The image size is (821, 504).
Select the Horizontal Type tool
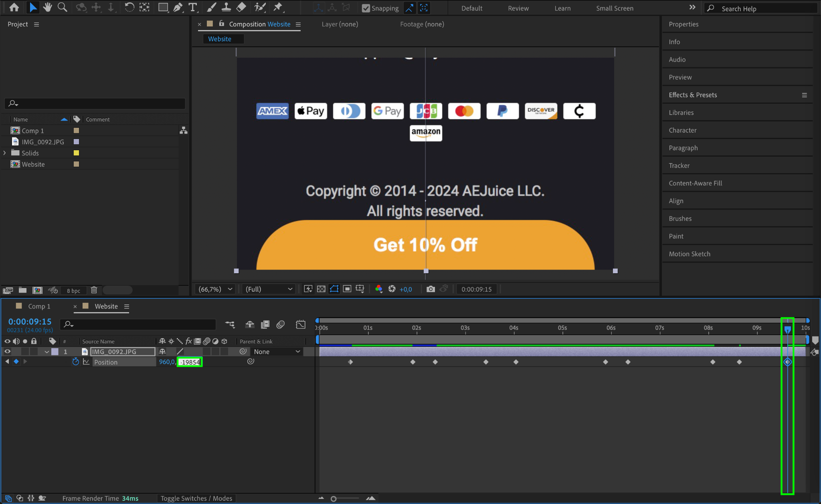[x=193, y=7]
